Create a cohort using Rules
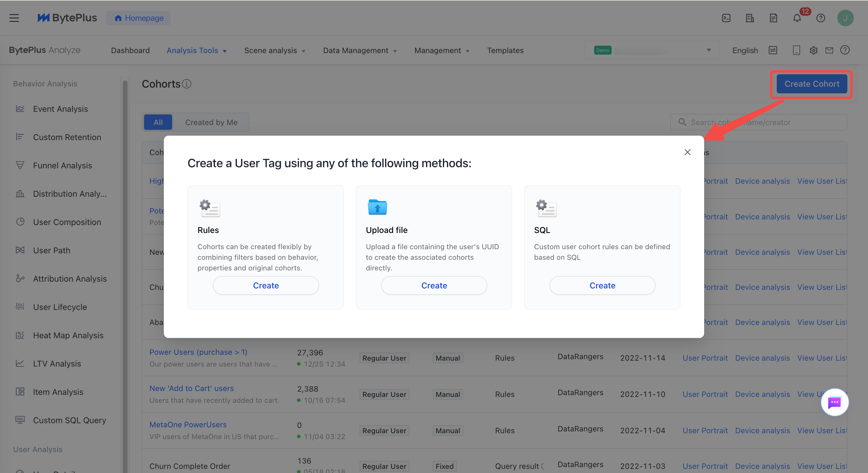The height and width of the screenshot is (473, 868). 265,285
